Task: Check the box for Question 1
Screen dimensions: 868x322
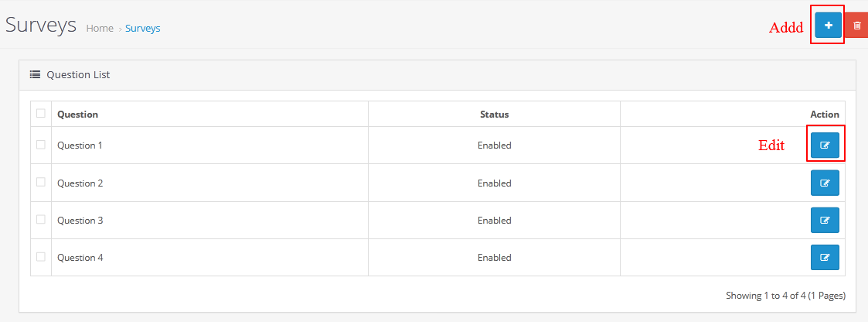Action: tap(40, 145)
